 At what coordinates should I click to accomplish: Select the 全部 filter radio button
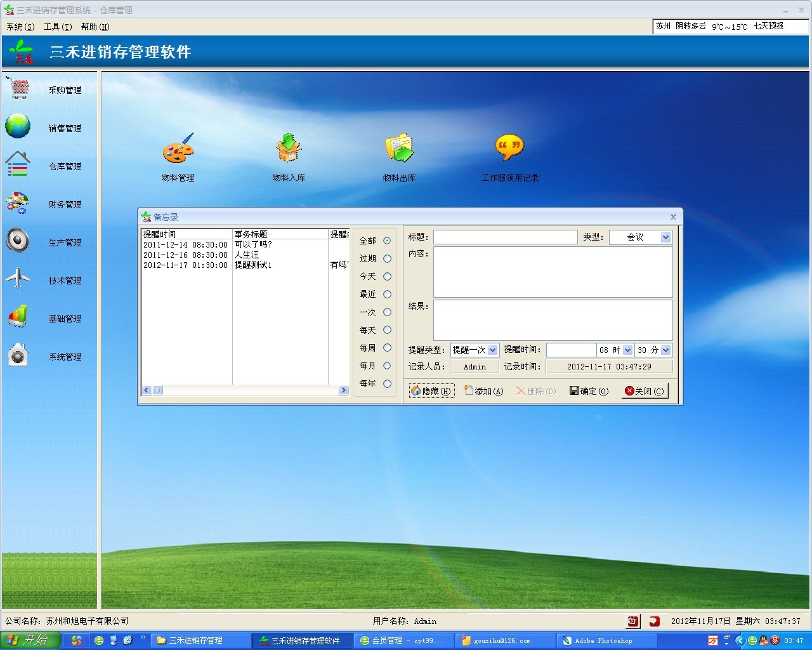click(387, 241)
